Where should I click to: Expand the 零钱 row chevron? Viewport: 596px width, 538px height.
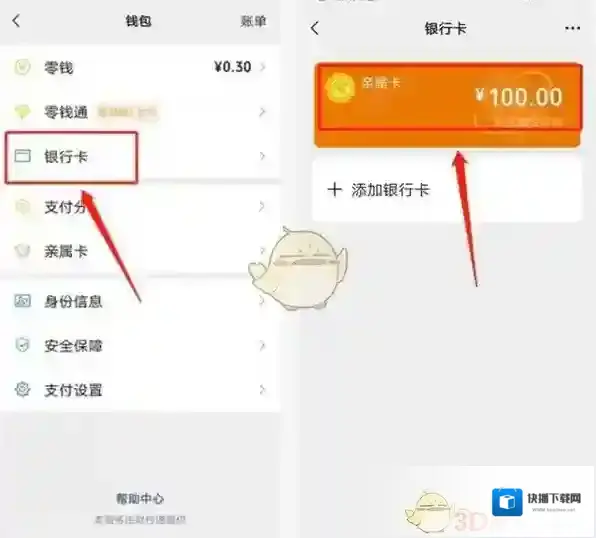tap(262, 67)
